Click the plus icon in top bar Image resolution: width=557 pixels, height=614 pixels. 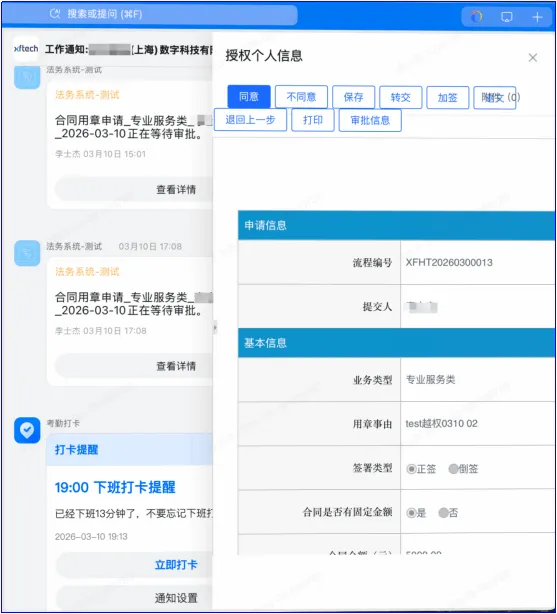[537, 17]
